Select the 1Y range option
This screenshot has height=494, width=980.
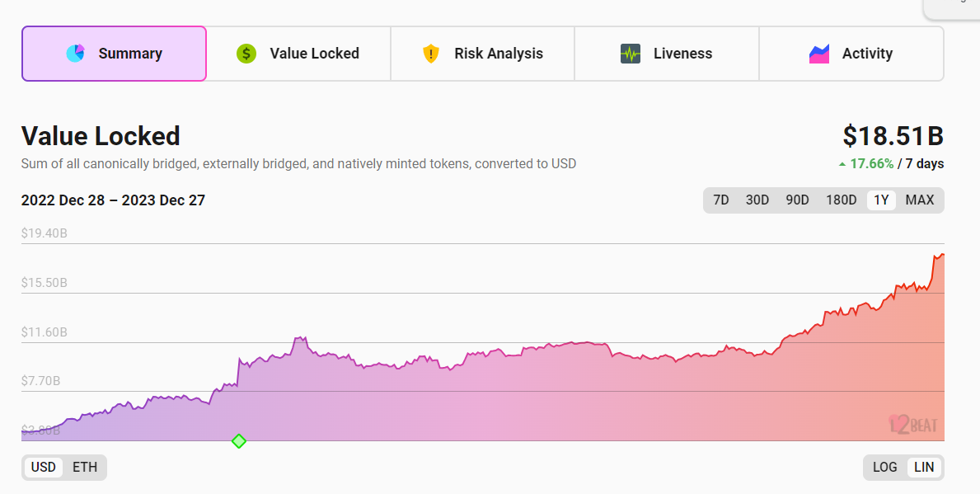[881, 200]
